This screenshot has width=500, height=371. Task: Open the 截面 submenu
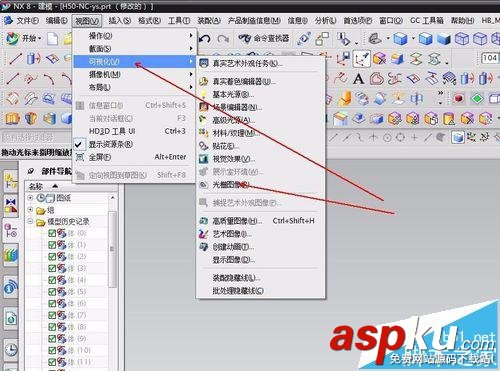(134, 48)
